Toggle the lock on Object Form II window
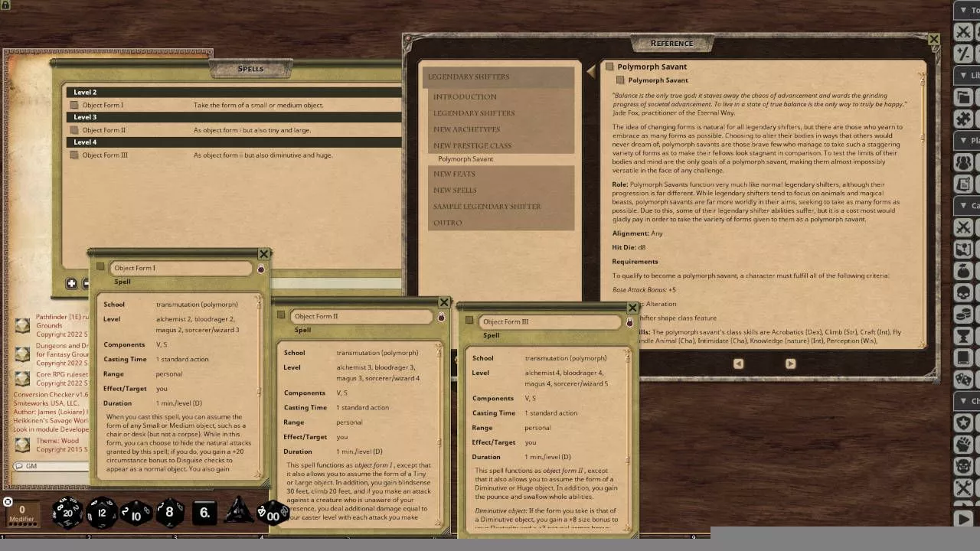980x551 pixels. tap(441, 317)
